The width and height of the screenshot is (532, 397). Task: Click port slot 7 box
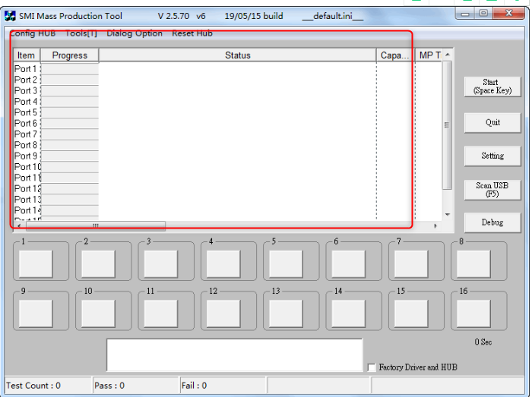tap(411, 264)
